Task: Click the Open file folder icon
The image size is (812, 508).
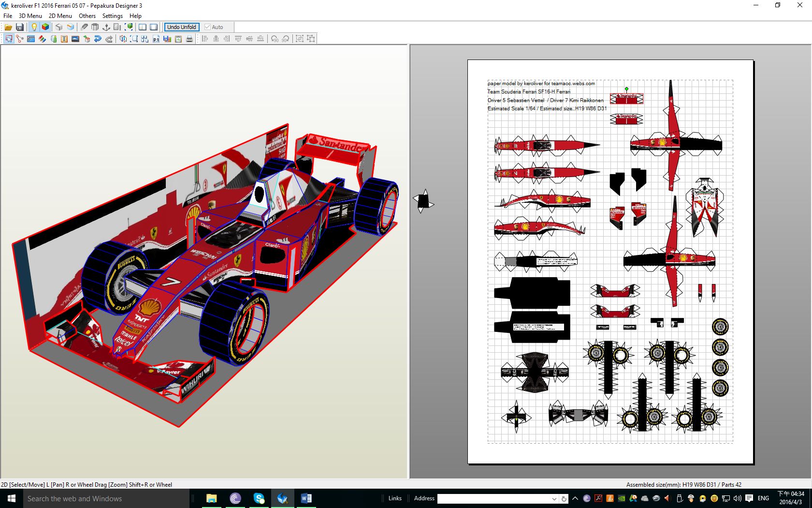Action: click(x=8, y=27)
